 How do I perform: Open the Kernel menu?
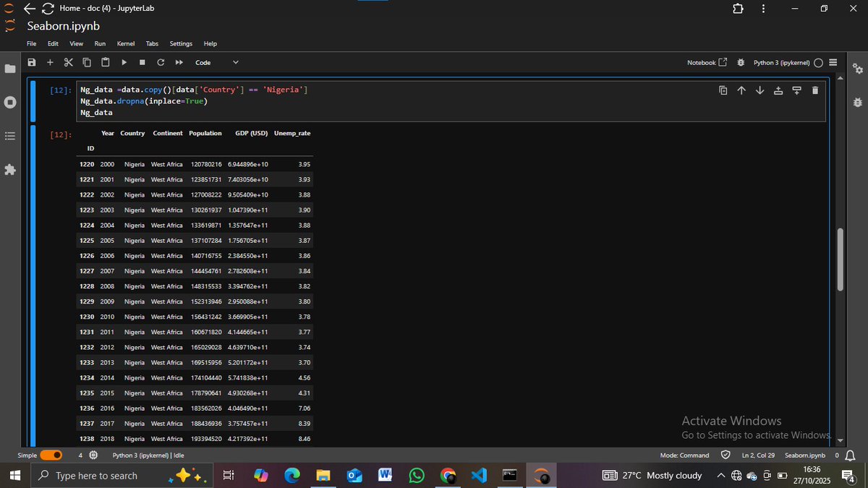point(126,44)
